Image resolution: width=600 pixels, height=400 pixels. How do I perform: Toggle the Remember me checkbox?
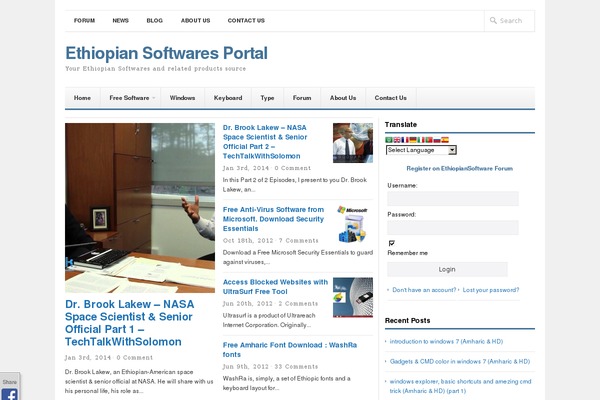(x=391, y=243)
